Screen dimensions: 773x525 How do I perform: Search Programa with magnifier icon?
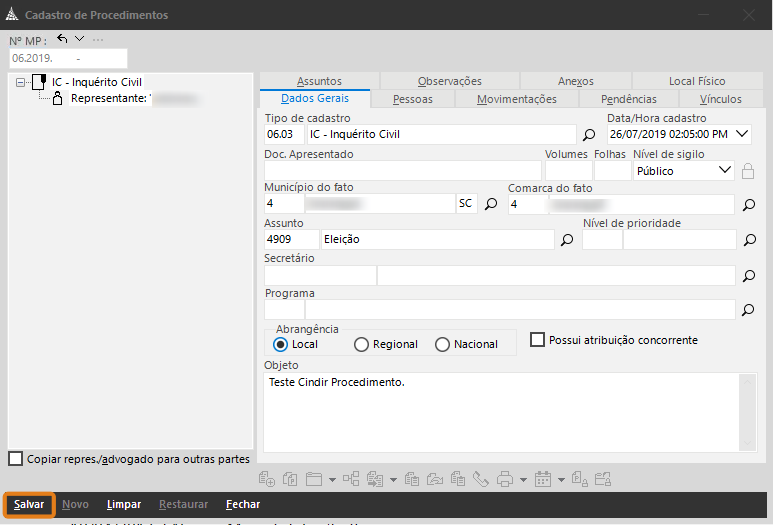[x=748, y=310]
